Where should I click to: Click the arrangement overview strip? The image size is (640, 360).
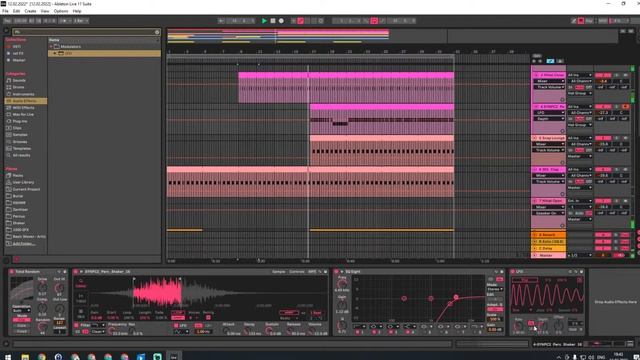tap(393, 36)
